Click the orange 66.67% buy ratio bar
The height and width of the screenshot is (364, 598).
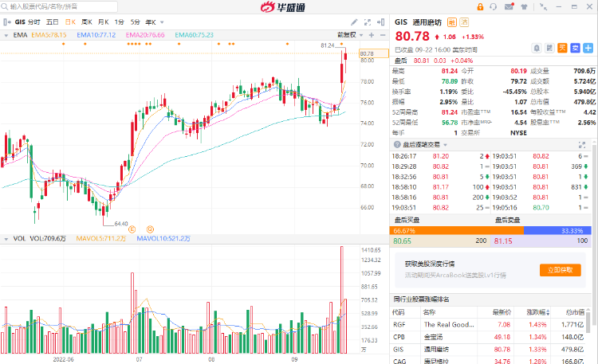(457, 231)
